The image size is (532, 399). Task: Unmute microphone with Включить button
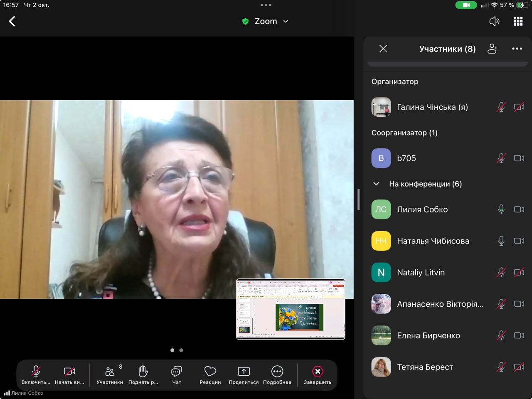pos(36,374)
